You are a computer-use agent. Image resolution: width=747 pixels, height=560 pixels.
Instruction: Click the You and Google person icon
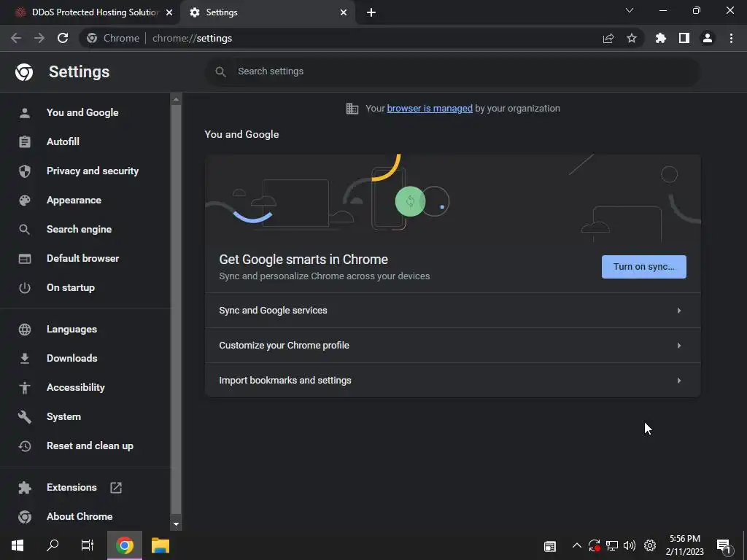point(25,113)
